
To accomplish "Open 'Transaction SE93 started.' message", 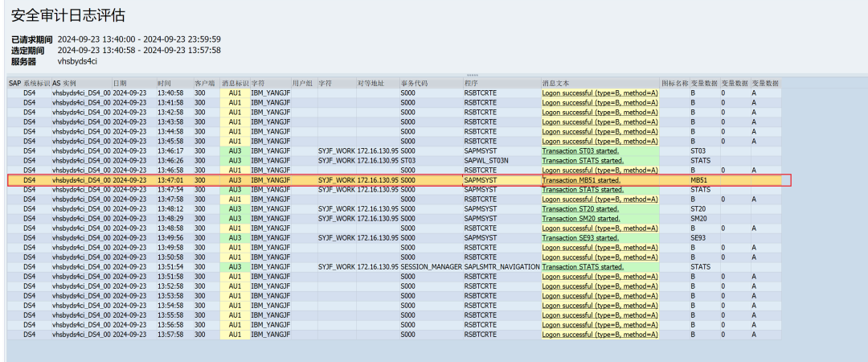I will 580,238.
